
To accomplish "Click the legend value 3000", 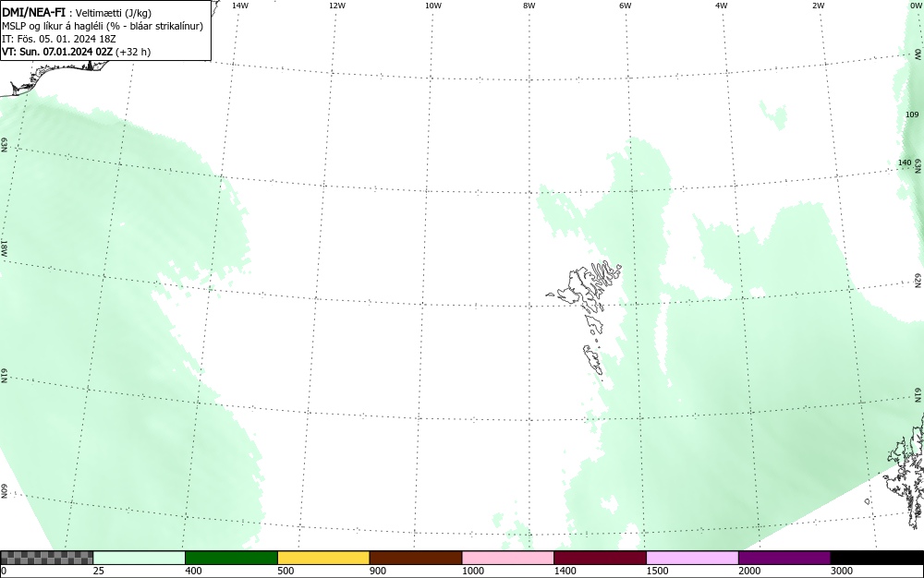I will point(842,571).
